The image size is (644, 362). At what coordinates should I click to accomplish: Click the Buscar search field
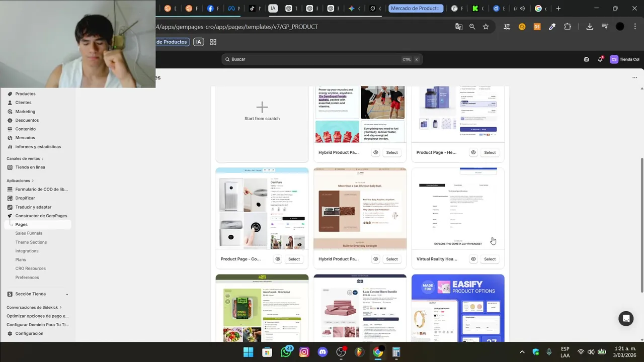[322, 59]
